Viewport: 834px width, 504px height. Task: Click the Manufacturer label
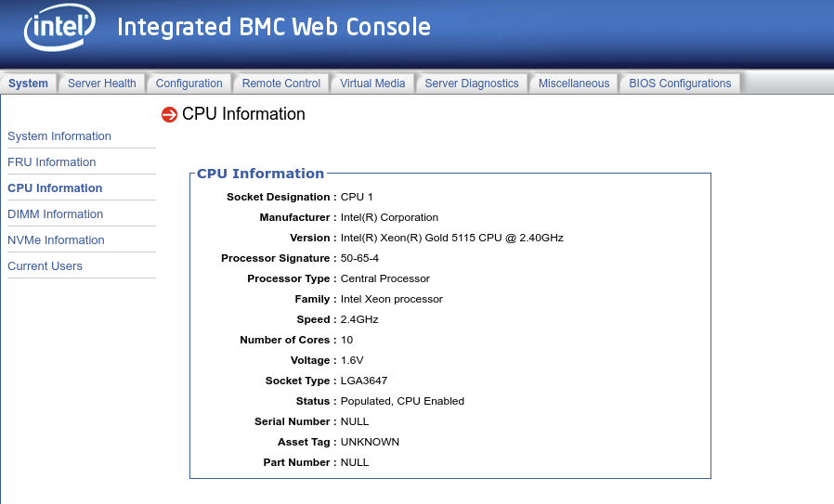[294, 217]
